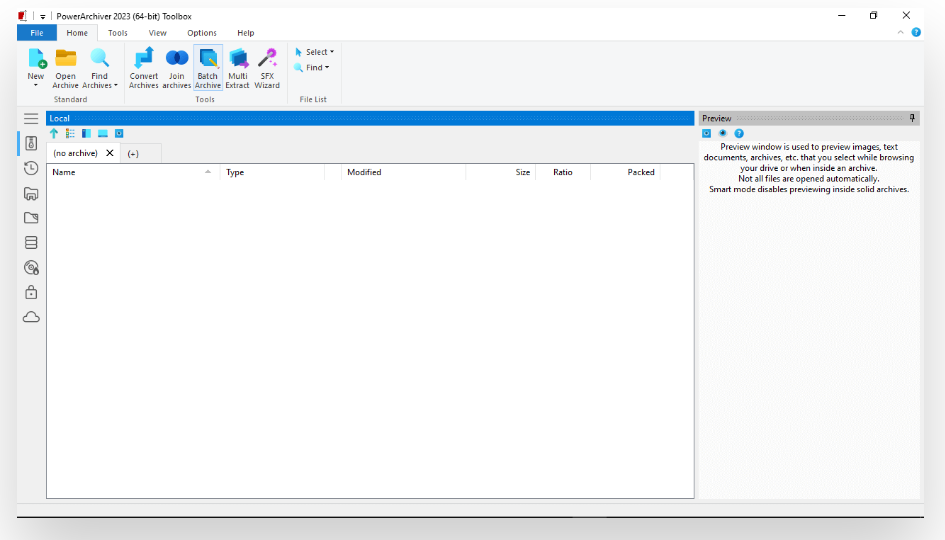Click the Open Archive folder icon
Image resolution: width=945 pixels, height=540 pixels.
pos(66,59)
